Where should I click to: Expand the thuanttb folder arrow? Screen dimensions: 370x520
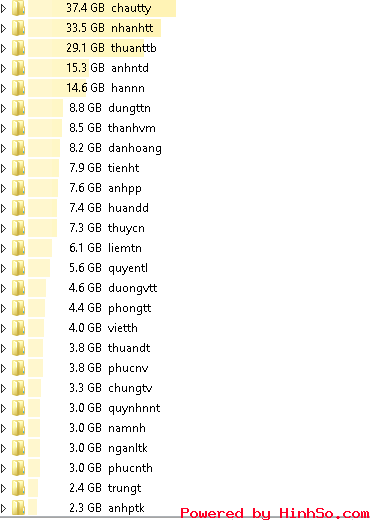tap(4, 48)
